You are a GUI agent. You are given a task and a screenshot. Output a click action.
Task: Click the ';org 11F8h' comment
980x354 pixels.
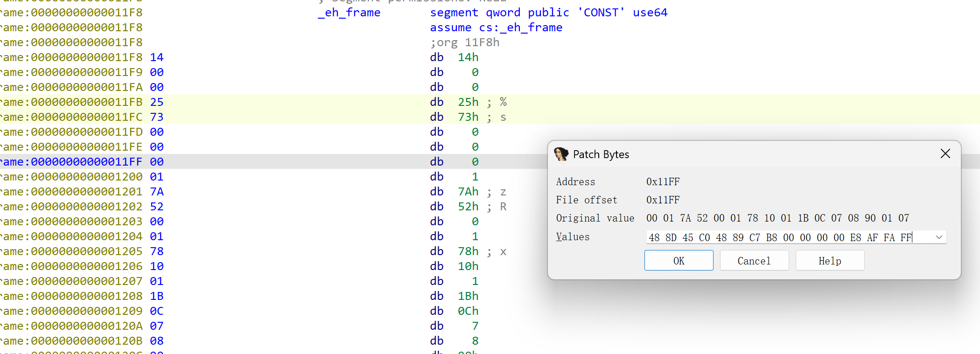point(464,42)
